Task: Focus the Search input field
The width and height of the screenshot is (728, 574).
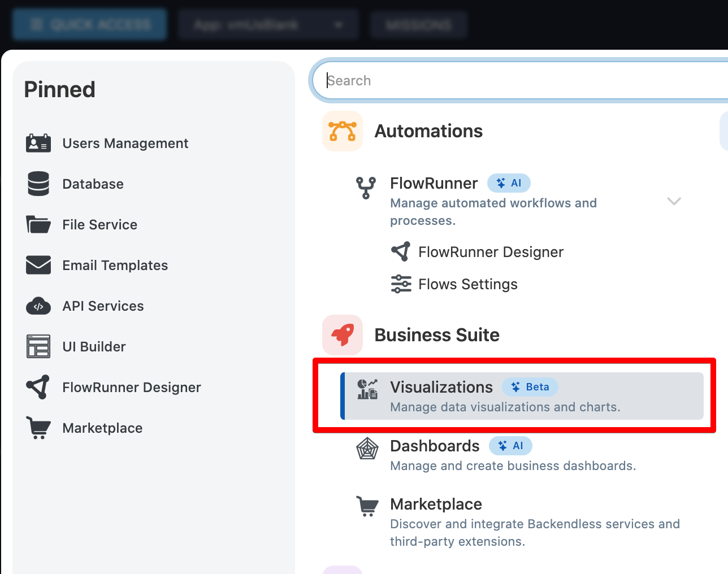Action: pyautogui.click(x=520, y=81)
